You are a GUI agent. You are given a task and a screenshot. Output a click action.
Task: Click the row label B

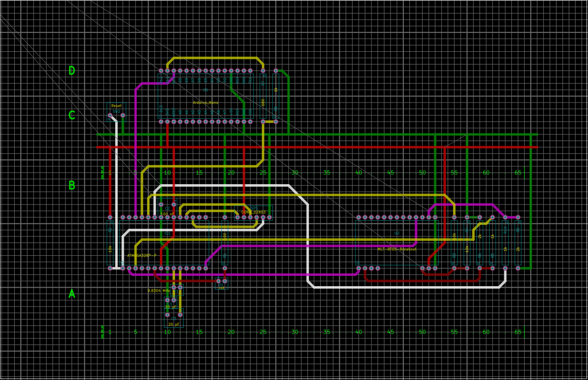[x=72, y=185]
